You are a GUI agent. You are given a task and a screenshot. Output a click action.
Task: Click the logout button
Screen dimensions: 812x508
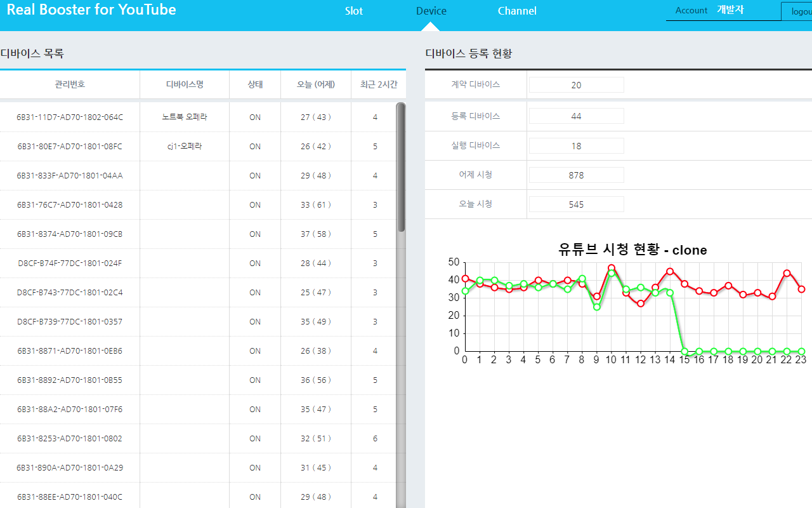[798, 11]
